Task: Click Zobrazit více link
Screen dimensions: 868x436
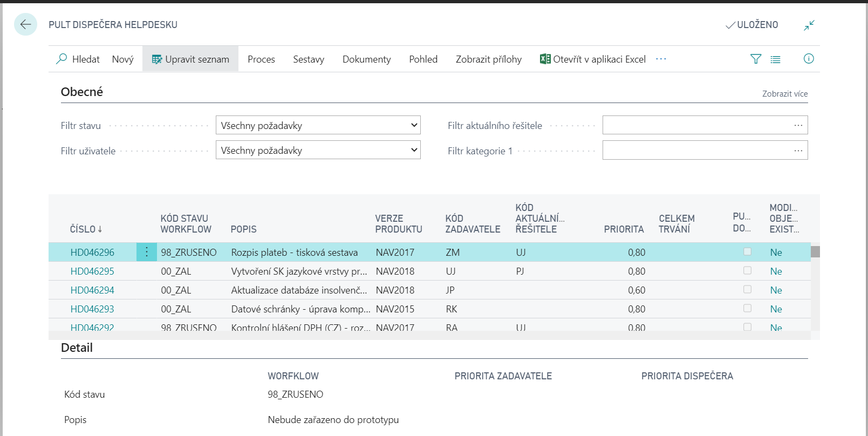Action: tap(784, 94)
